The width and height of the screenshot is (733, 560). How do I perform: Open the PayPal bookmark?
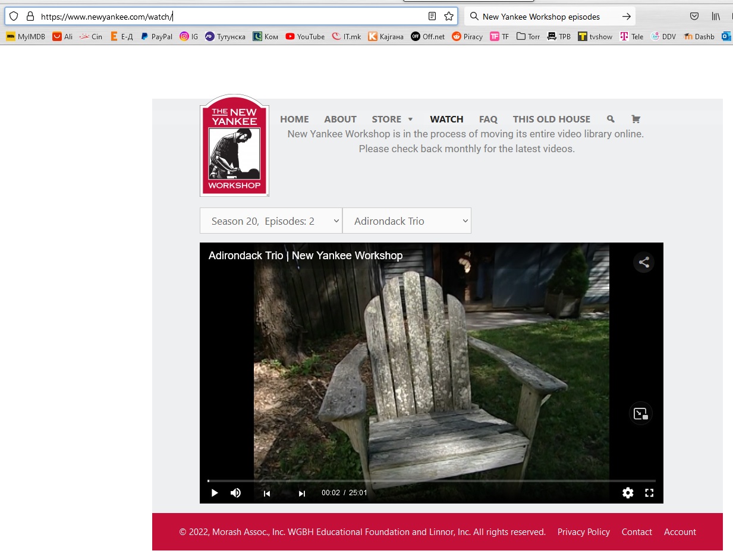156,36
